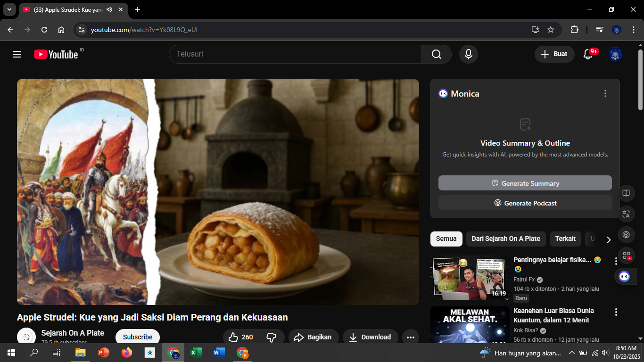Open Windows taskbar search
This screenshot has width=644, height=362.
(34, 353)
